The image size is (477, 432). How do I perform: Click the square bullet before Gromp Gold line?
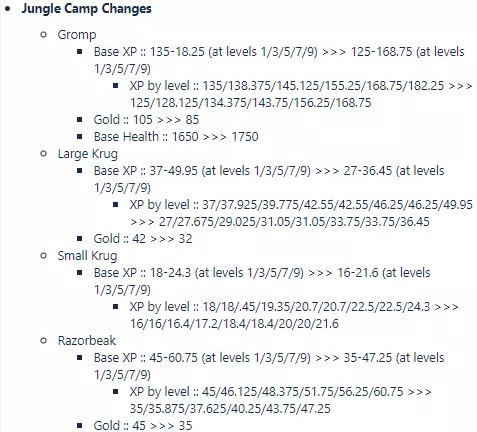coord(80,119)
